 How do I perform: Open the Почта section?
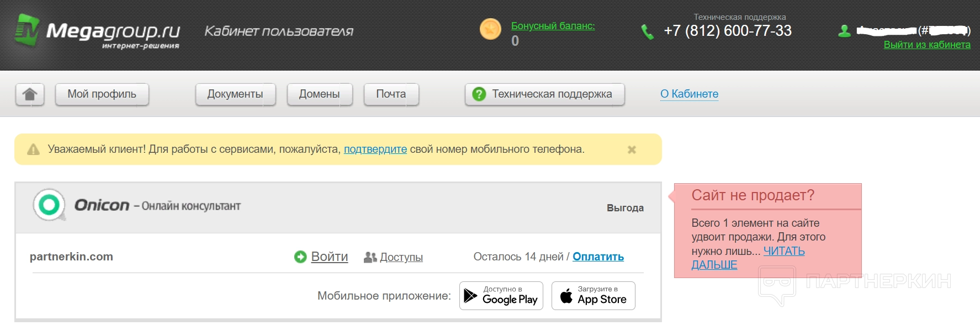(391, 94)
